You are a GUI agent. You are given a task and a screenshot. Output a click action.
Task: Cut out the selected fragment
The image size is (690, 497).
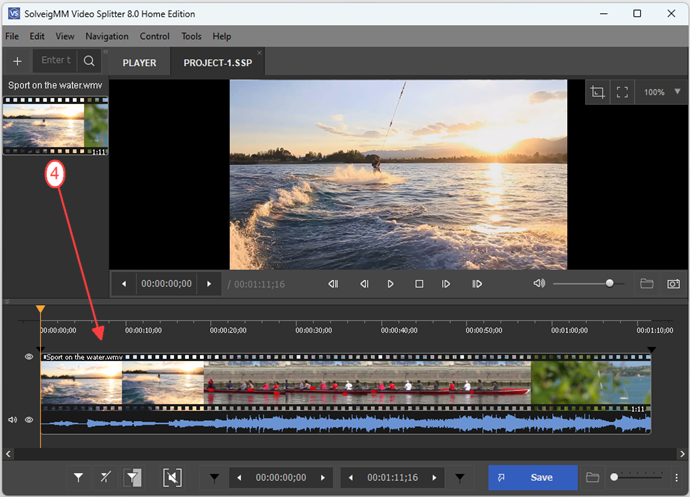pyautogui.click(x=172, y=477)
